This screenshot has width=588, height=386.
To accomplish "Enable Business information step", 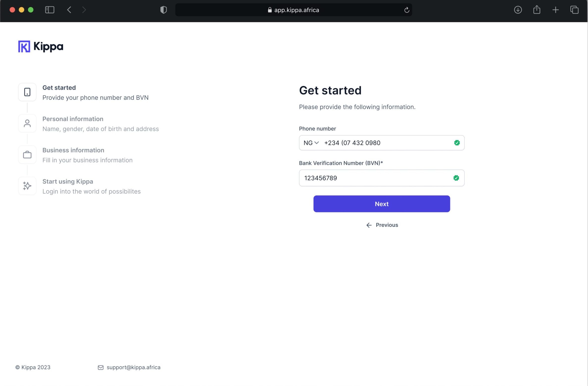I will click(x=73, y=155).
